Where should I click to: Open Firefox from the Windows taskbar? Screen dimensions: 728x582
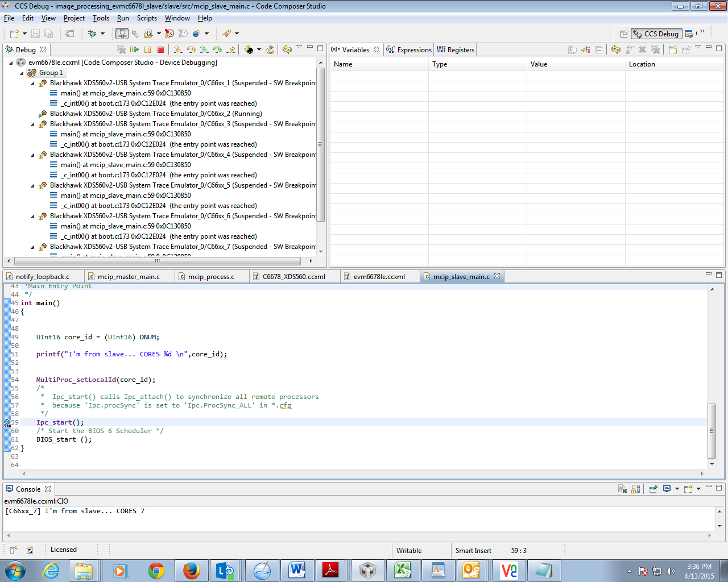coord(192,571)
